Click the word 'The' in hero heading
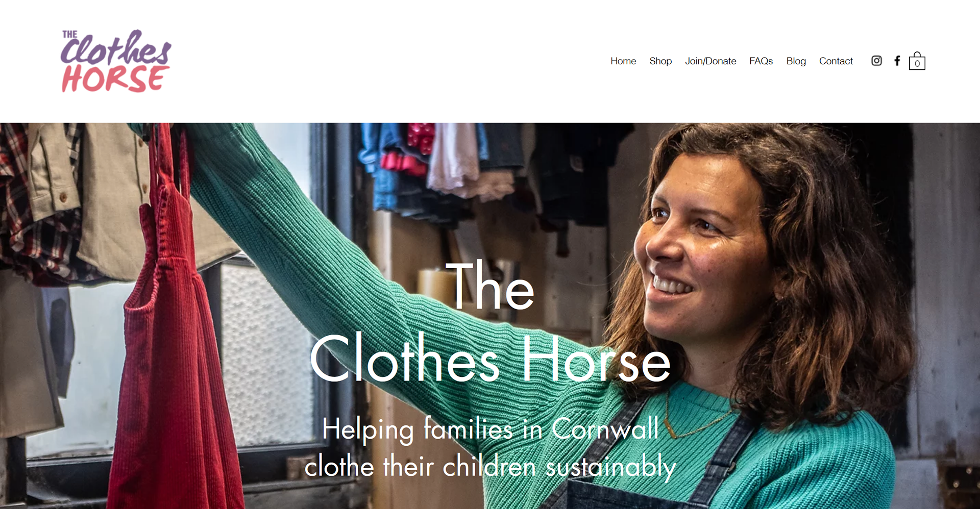980x509 pixels. tap(490, 286)
